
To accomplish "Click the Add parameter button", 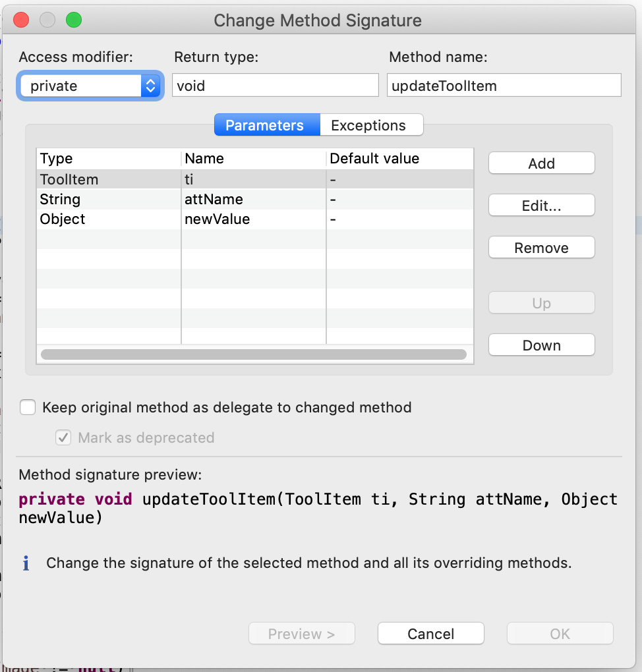I will click(x=542, y=163).
